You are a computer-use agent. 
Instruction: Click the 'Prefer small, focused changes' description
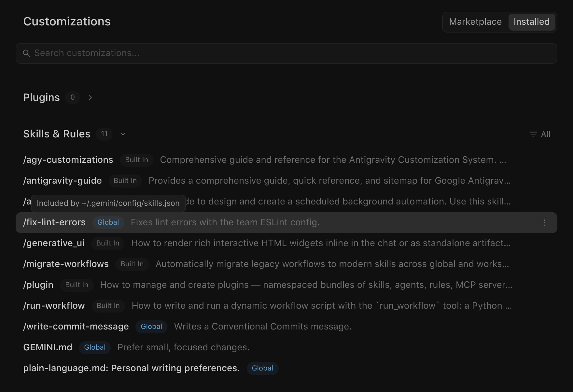[x=183, y=347]
